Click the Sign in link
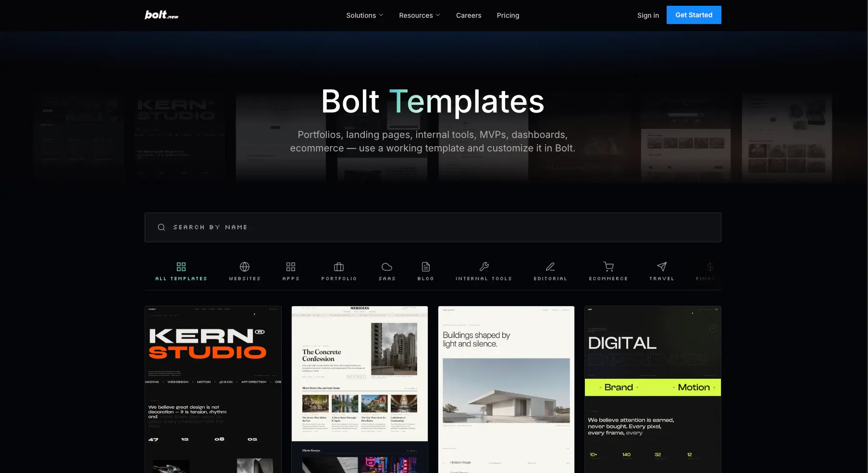The image size is (868, 473). coord(648,15)
